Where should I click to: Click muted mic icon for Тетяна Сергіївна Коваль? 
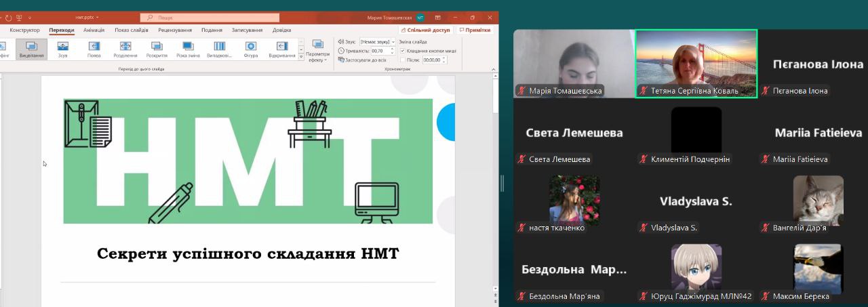click(644, 91)
